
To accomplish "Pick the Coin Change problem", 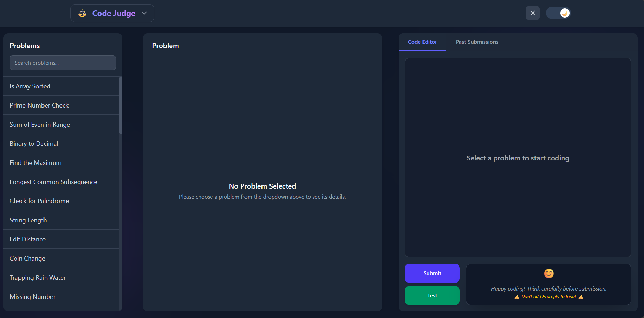I will [x=27, y=259].
